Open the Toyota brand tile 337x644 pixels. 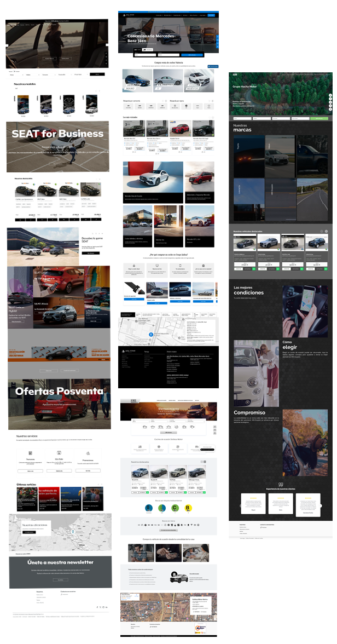[249, 156]
